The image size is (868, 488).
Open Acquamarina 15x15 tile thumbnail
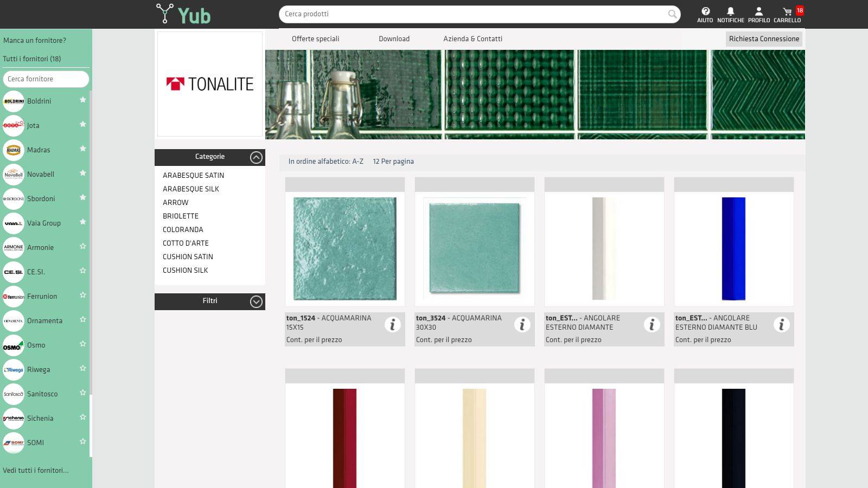tap(345, 249)
